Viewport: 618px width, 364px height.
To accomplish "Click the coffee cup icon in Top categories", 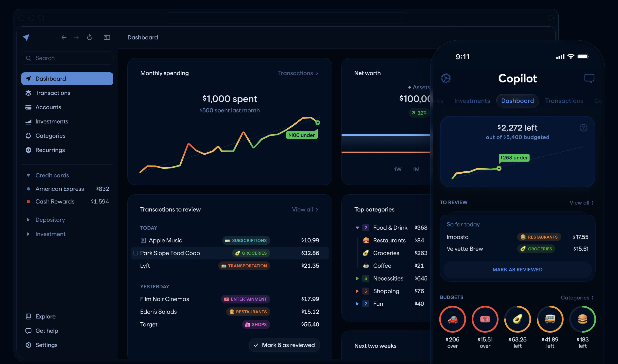I will (366, 266).
